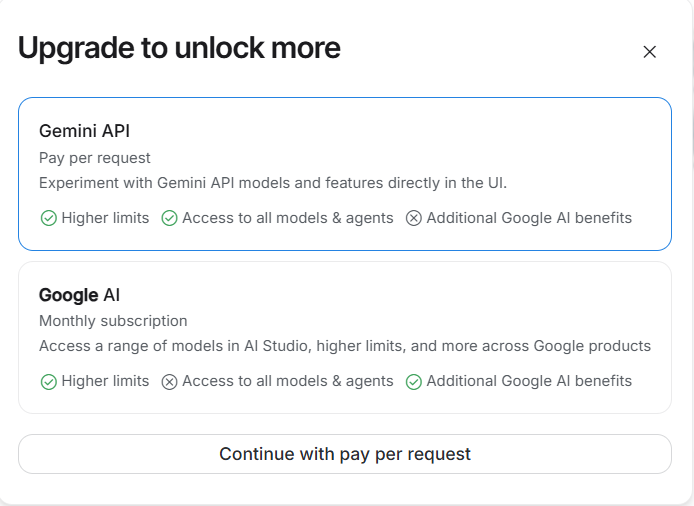The image size is (694, 506).
Task: Click the X icon for Gemini API Additional Google AI benefits
Action: (x=413, y=218)
